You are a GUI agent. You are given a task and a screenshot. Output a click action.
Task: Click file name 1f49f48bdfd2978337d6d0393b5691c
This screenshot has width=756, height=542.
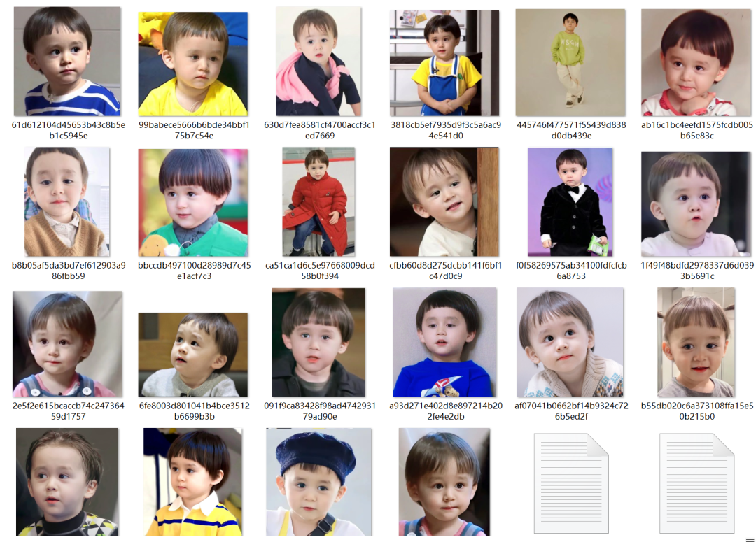point(697,271)
